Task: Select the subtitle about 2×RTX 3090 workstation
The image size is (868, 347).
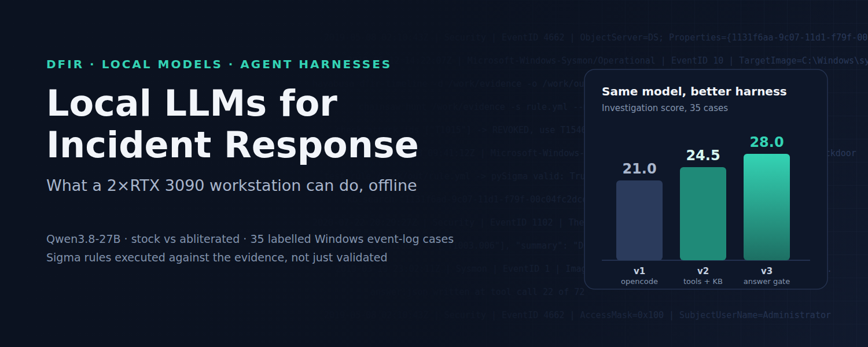Action: (x=231, y=186)
